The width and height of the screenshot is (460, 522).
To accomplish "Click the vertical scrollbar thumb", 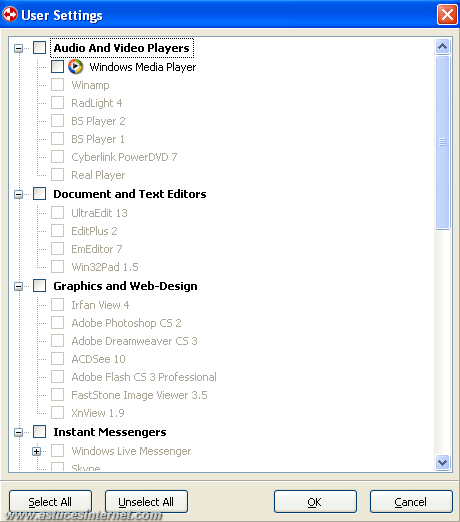I will point(442,142).
